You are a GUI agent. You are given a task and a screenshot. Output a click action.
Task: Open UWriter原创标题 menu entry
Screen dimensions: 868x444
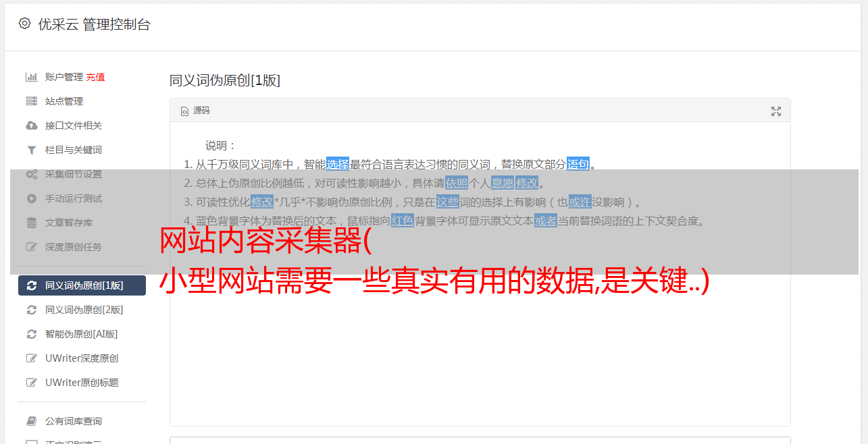82,383
